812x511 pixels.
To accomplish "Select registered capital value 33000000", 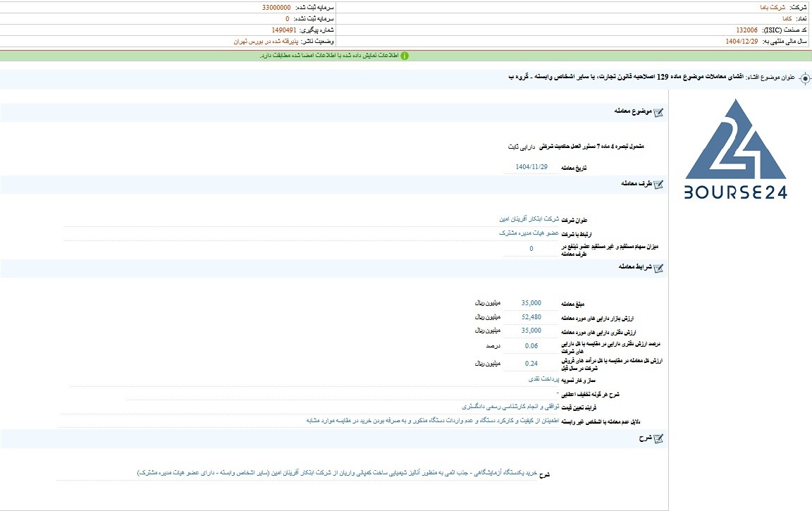I will (x=276, y=8).
